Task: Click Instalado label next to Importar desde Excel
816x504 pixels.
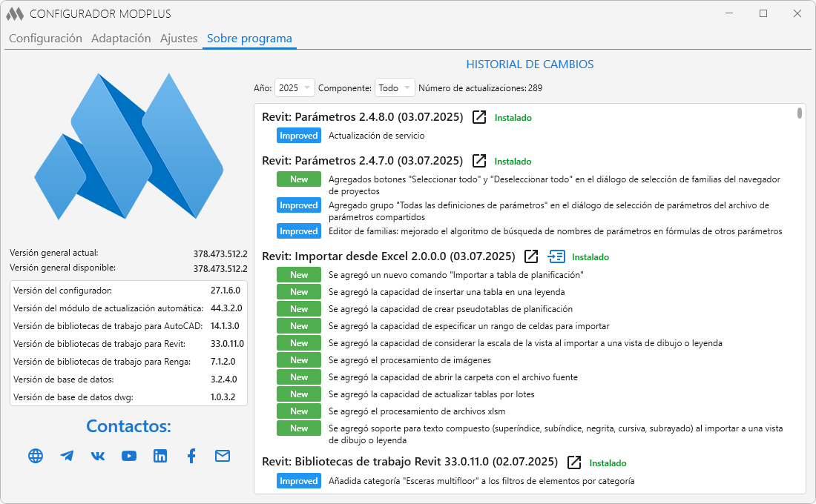Action: pos(590,257)
